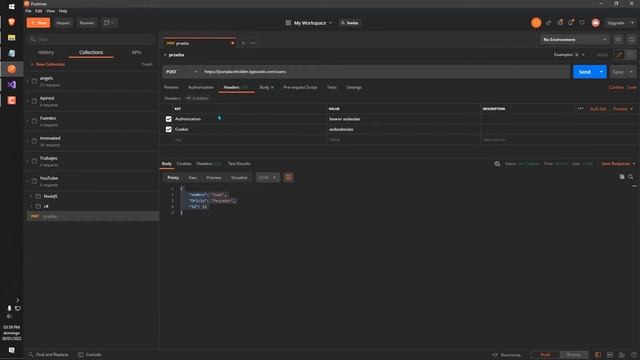The width and height of the screenshot is (640, 360).
Task: Click the wrap lines icon in the response
Action: [289, 178]
